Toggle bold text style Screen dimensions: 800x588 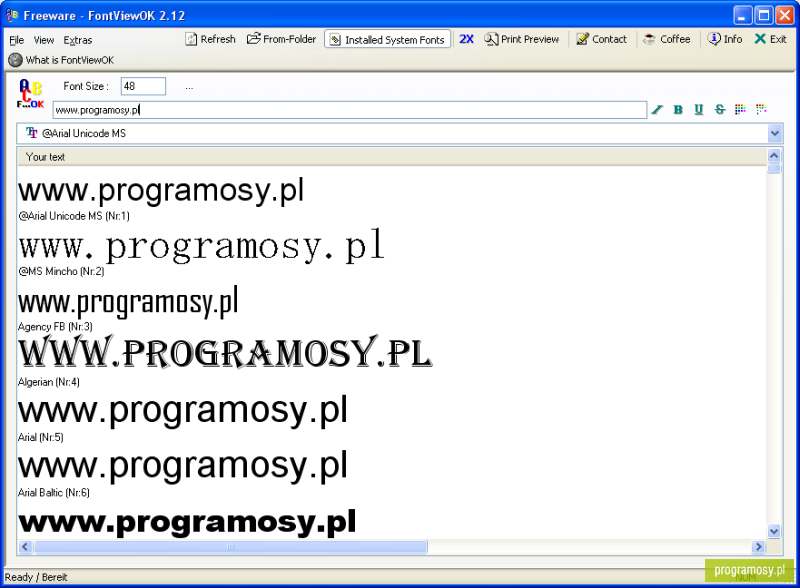[678, 110]
